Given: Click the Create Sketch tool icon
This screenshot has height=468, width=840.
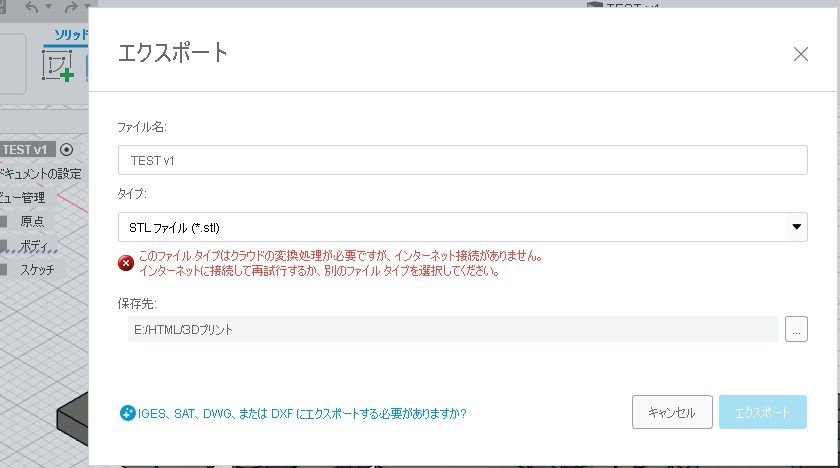Looking at the screenshot, I should click(x=58, y=65).
